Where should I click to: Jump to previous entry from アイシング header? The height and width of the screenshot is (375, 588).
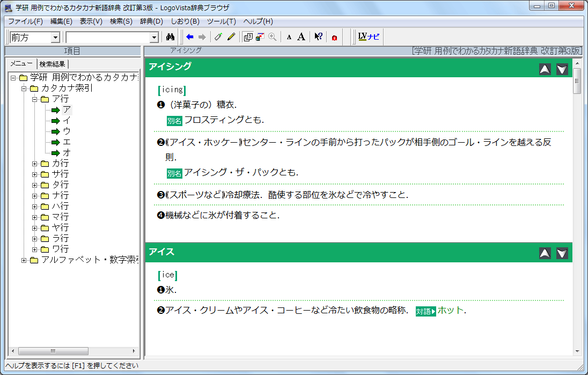[545, 69]
